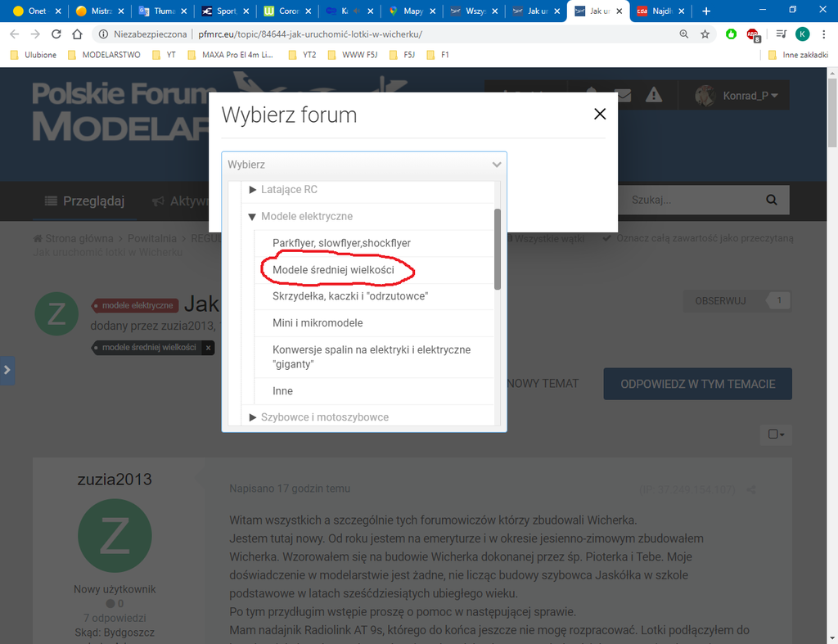Open the Wybierz forum dropdown
The image size is (838, 644).
click(x=363, y=164)
